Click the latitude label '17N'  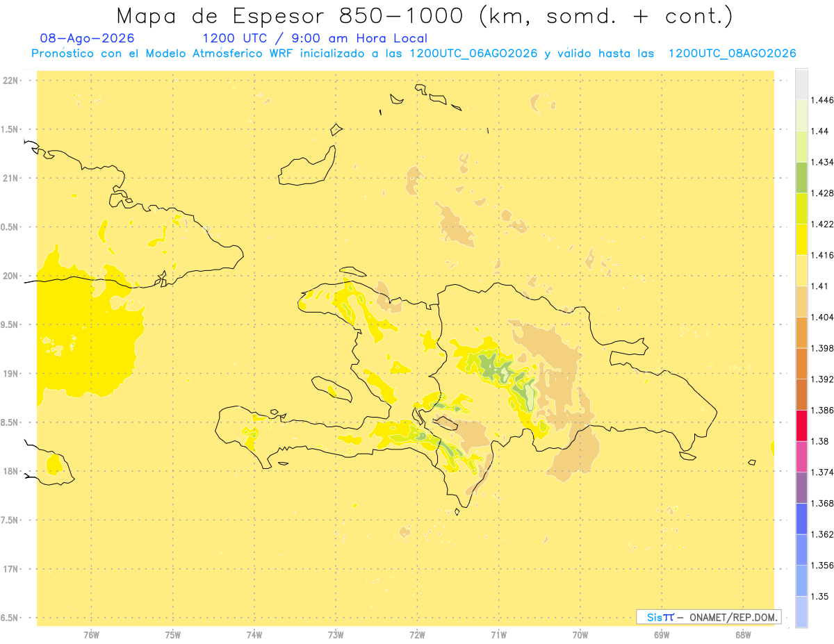click(x=10, y=568)
